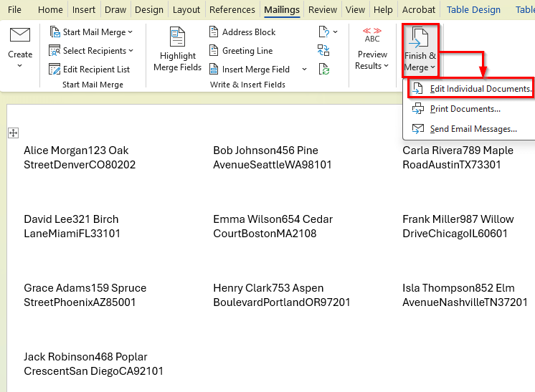Click the Update Labels icon
Image resolution: width=535 pixels, height=392 pixels.
click(x=324, y=70)
